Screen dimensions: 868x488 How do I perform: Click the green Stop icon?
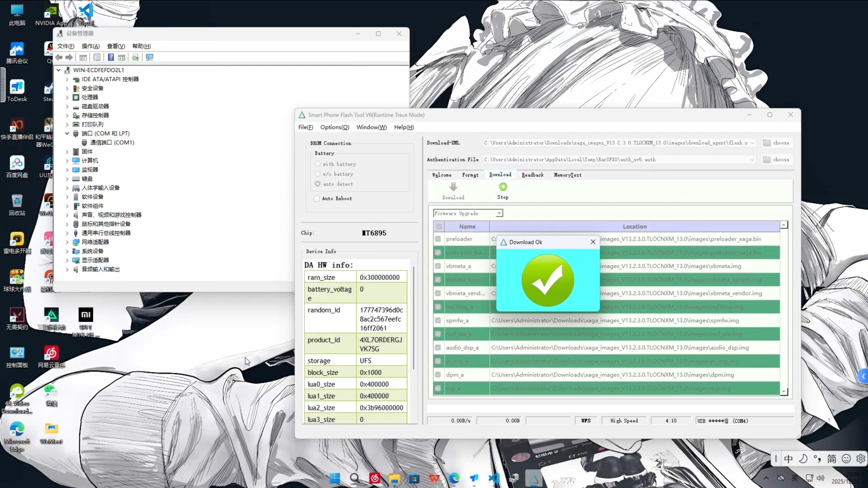(503, 187)
